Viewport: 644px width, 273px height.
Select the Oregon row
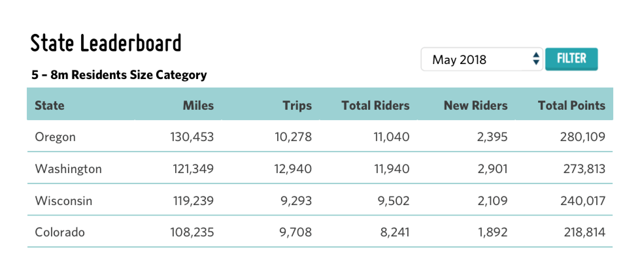coord(320,136)
